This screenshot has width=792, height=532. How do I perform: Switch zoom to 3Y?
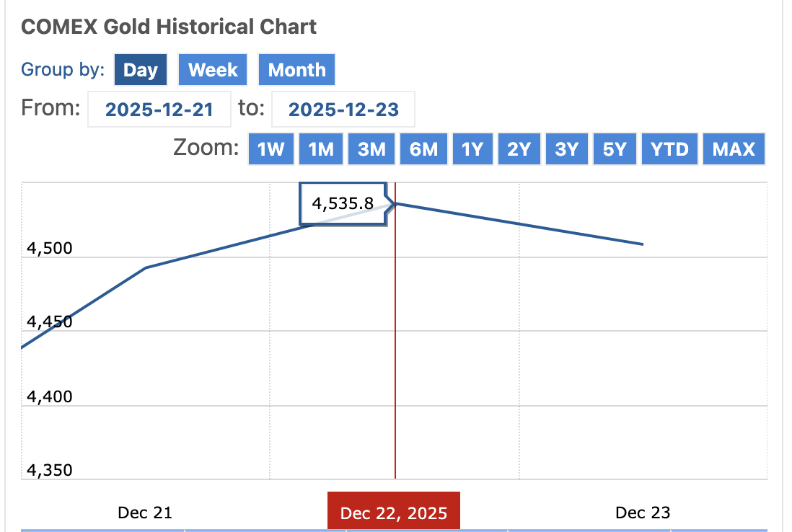[x=566, y=149]
